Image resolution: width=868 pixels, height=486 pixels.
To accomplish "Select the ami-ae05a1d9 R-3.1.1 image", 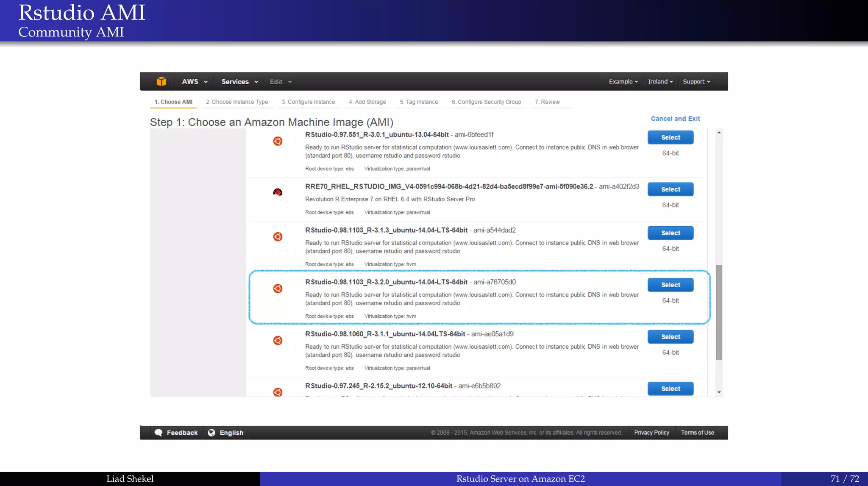I will point(670,337).
